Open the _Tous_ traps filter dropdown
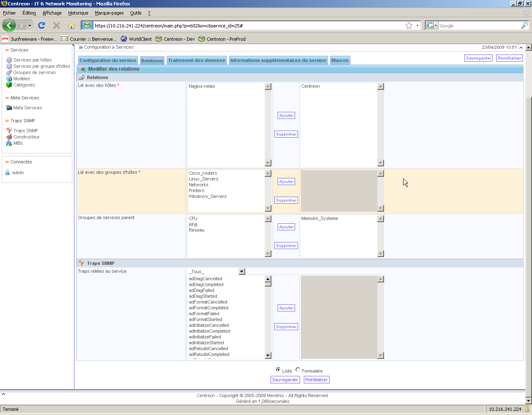532x415 pixels. pyautogui.click(x=242, y=272)
